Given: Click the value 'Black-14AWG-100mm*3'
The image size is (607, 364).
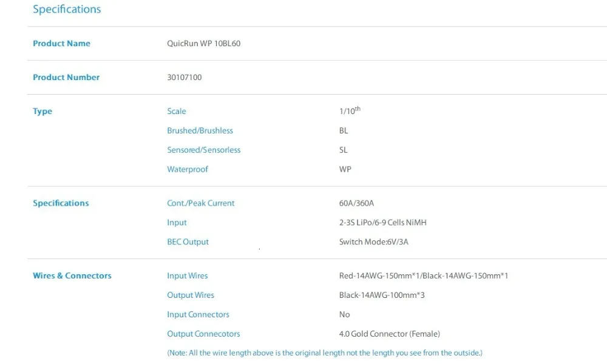Looking at the screenshot, I should (382, 295).
